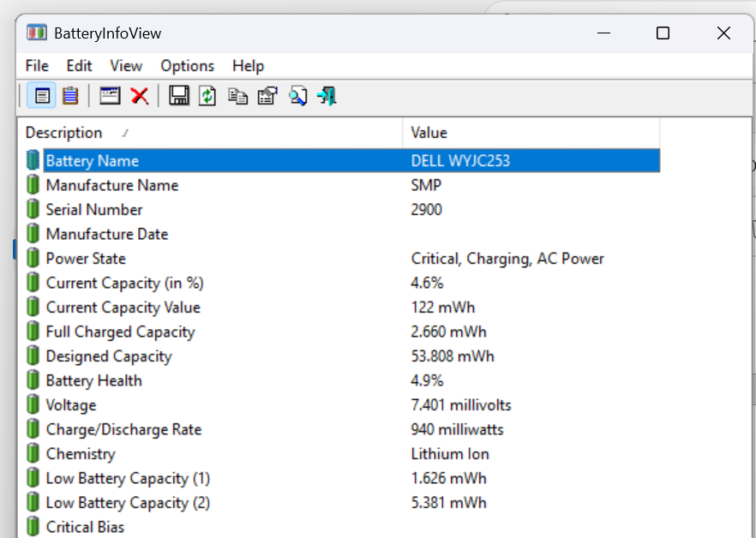
Task: Select the 'Power State' row label
Action: pos(86,259)
